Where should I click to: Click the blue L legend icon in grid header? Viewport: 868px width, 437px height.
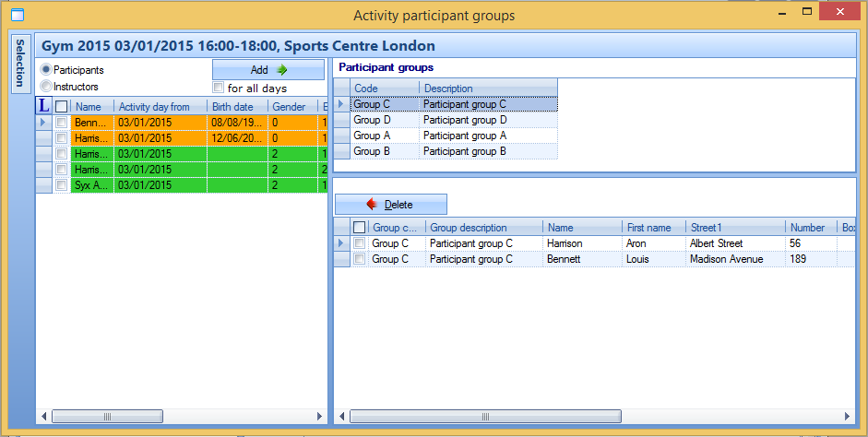click(43, 106)
